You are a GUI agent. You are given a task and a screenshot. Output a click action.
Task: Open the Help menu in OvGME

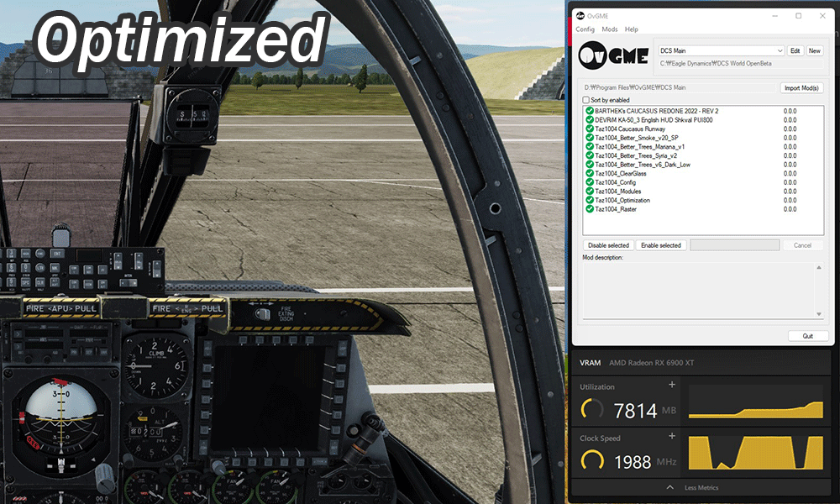632,29
